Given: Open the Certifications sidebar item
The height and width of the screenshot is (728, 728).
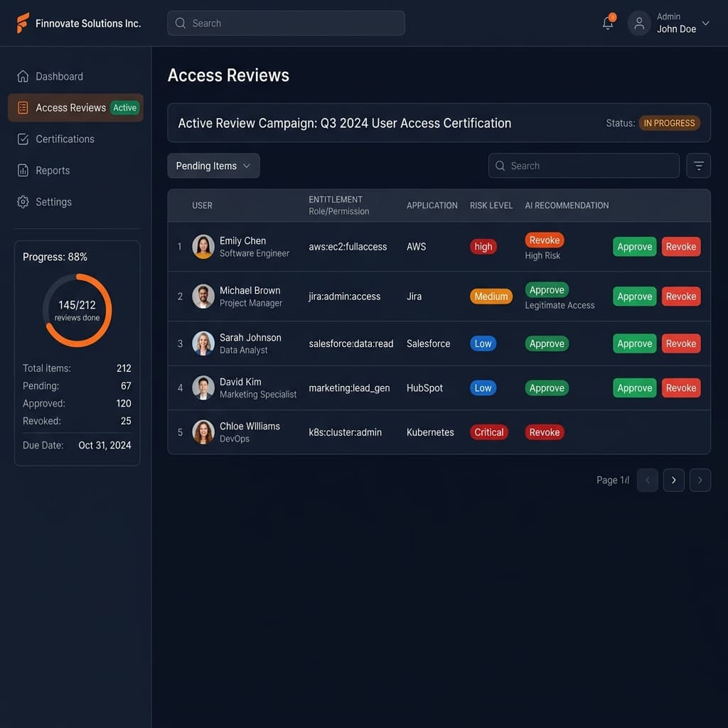Looking at the screenshot, I should point(65,139).
